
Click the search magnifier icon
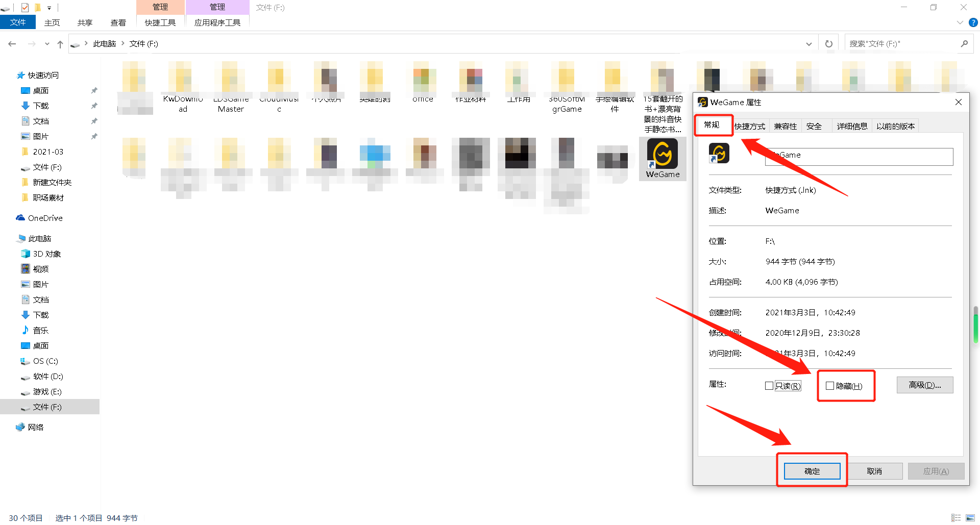pyautogui.click(x=964, y=44)
